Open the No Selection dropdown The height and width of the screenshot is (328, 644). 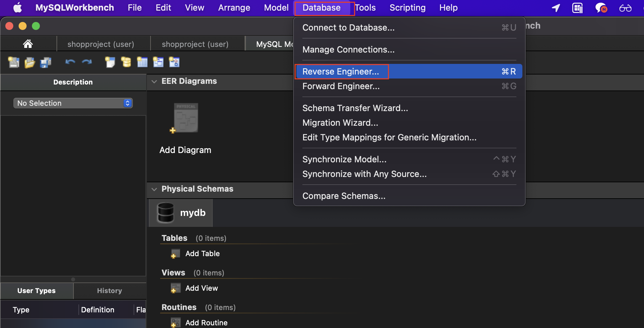[x=73, y=103]
